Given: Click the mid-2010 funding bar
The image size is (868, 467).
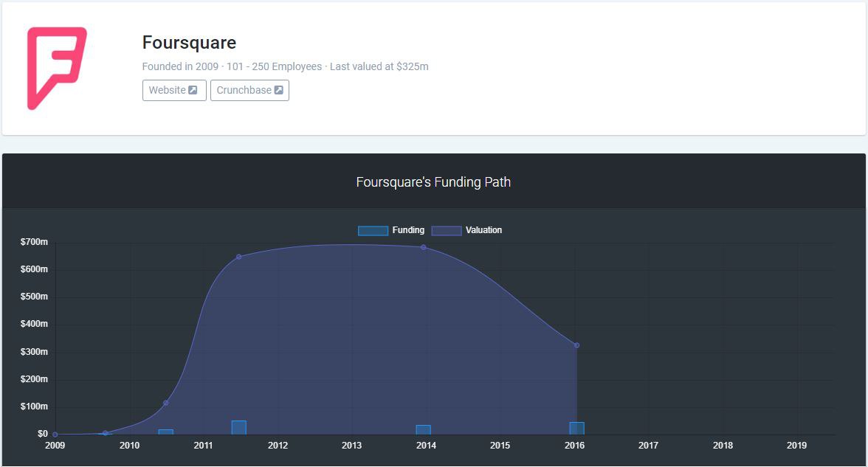Looking at the screenshot, I should (x=165, y=432).
